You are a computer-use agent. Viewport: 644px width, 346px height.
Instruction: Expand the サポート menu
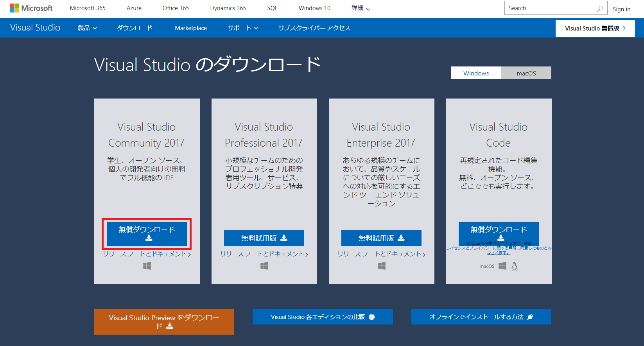coord(243,28)
